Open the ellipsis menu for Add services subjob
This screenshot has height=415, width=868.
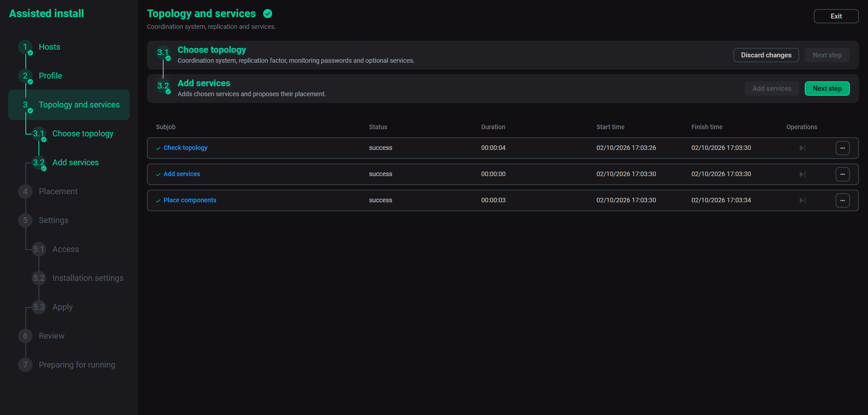[843, 174]
